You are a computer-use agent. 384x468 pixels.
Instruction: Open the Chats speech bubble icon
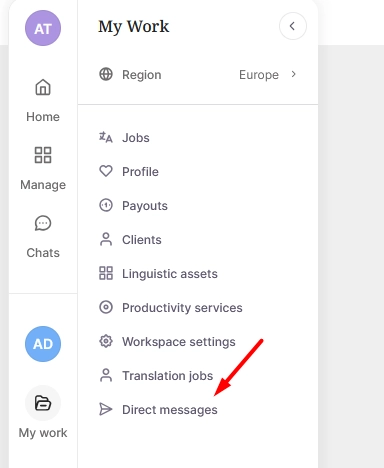point(43,223)
